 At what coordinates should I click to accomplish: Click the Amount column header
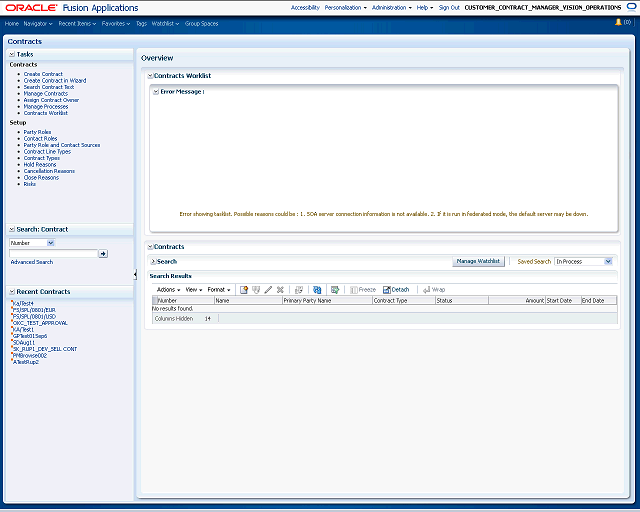(517, 301)
